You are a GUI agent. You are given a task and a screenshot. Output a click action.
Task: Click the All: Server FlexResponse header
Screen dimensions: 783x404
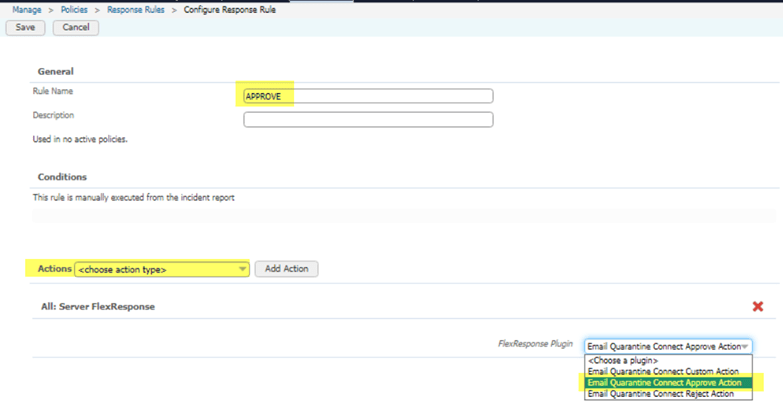94,305
